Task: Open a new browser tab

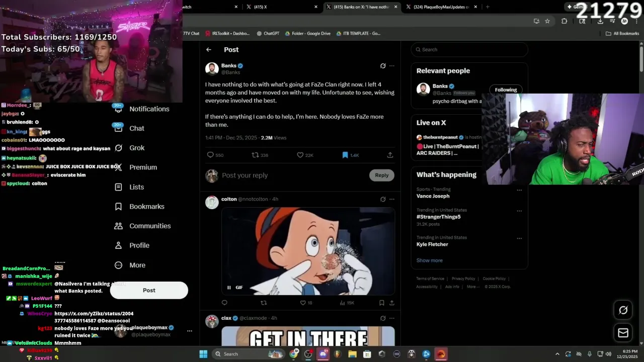Action: [487, 7]
